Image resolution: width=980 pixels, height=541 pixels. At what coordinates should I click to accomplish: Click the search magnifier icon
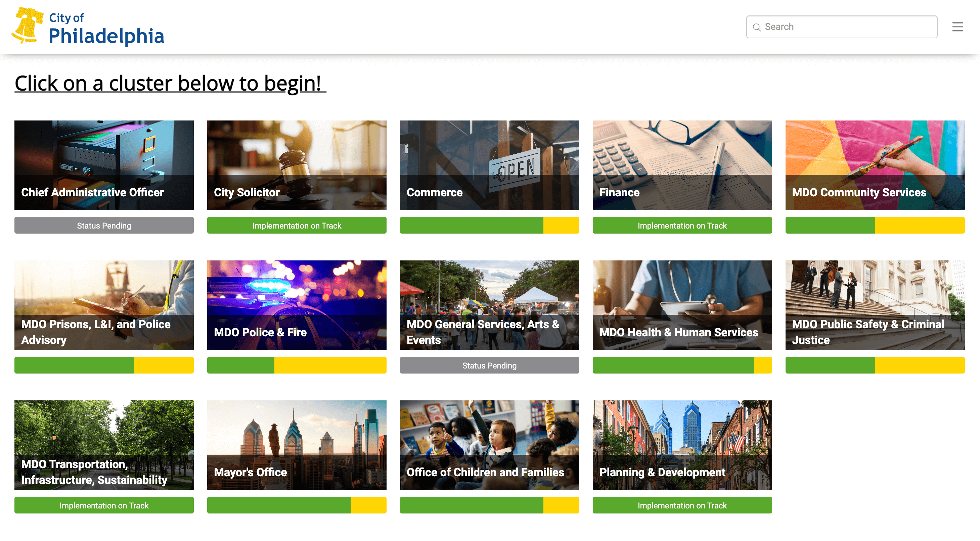pos(755,27)
